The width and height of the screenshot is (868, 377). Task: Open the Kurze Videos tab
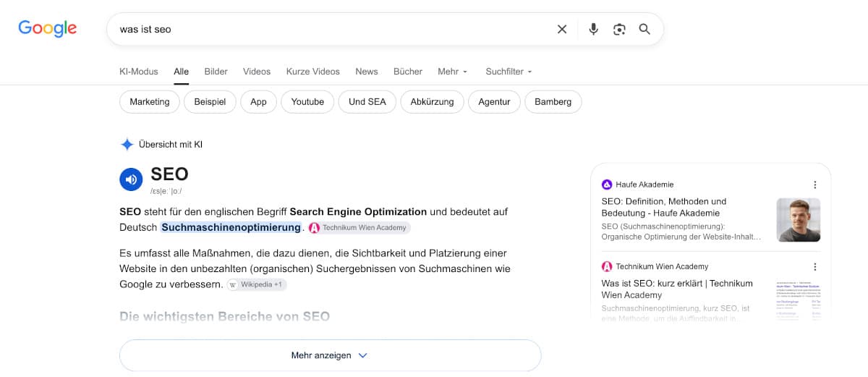coord(312,72)
